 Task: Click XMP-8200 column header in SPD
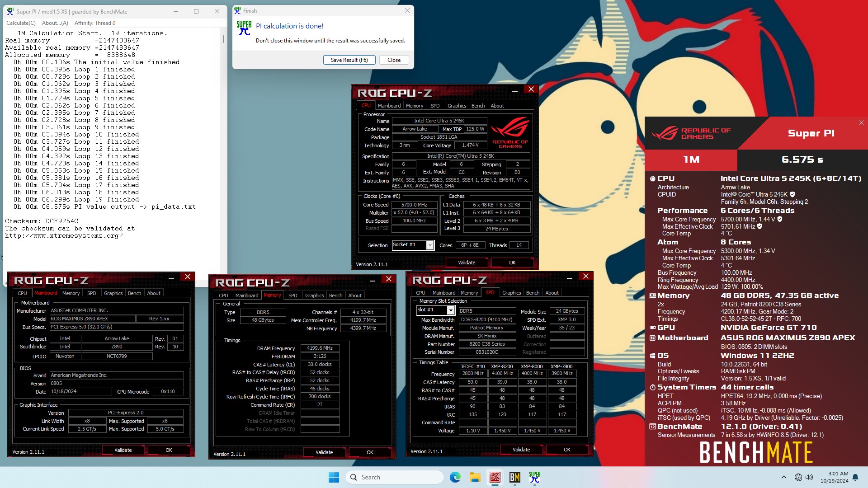502,366
